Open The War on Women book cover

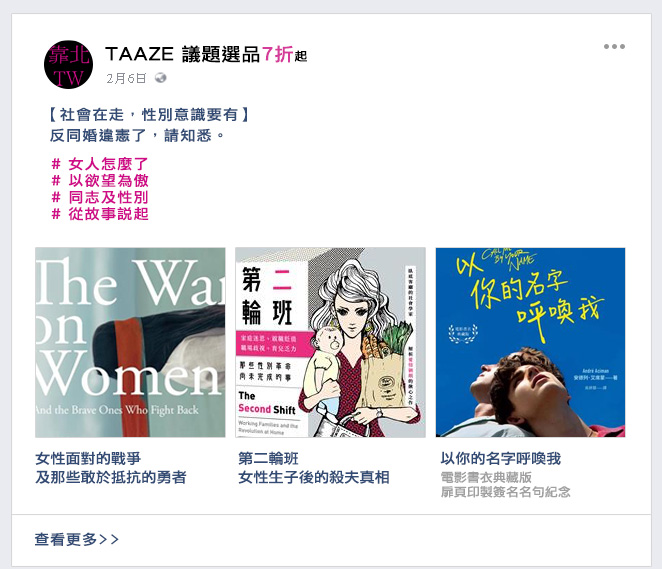click(x=130, y=342)
